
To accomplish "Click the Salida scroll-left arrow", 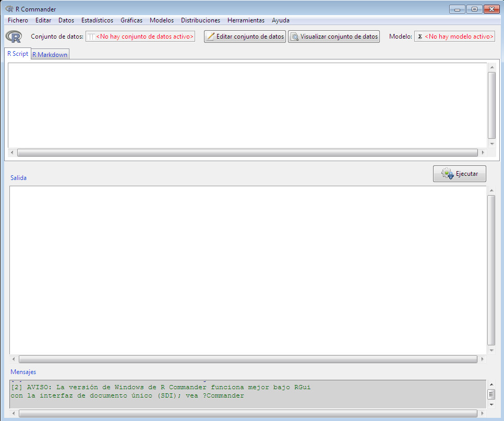I will [14, 359].
